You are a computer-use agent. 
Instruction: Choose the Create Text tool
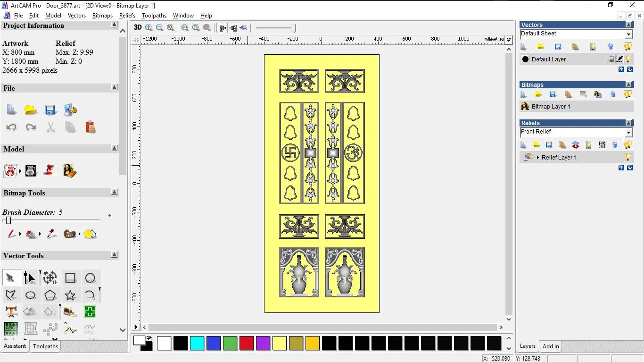click(11, 311)
